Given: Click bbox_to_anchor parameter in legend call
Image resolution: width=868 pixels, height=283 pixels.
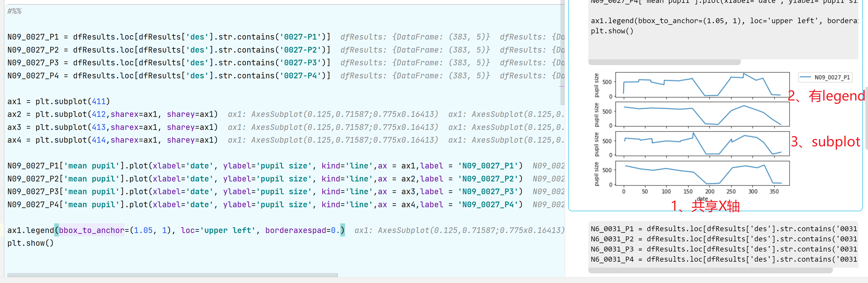Looking at the screenshot, I should tap(91, 230).
